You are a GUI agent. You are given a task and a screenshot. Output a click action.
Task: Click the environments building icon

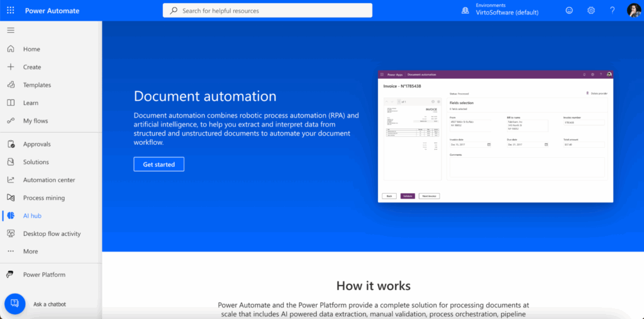pos(465,11)
